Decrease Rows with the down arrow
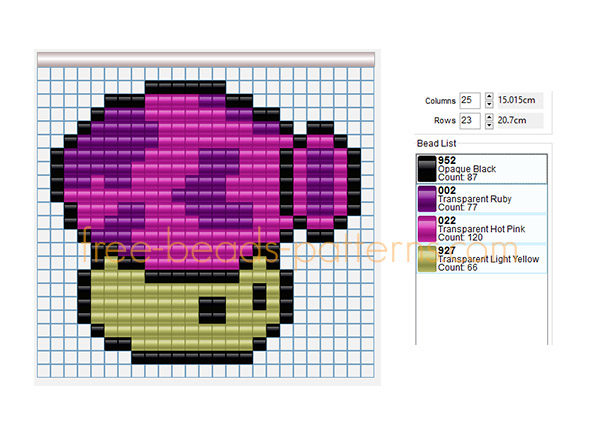Screen dimensions: 600x440 click(x=489, y=125)
